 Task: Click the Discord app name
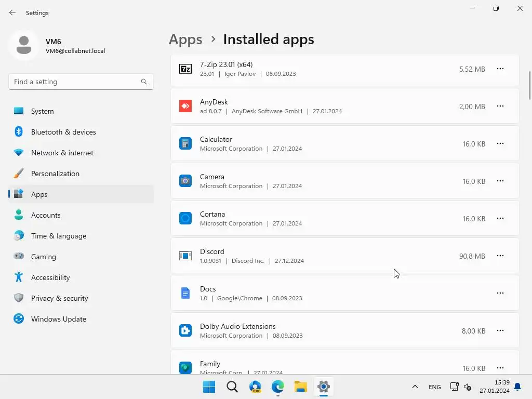click(x=212, y=251)
